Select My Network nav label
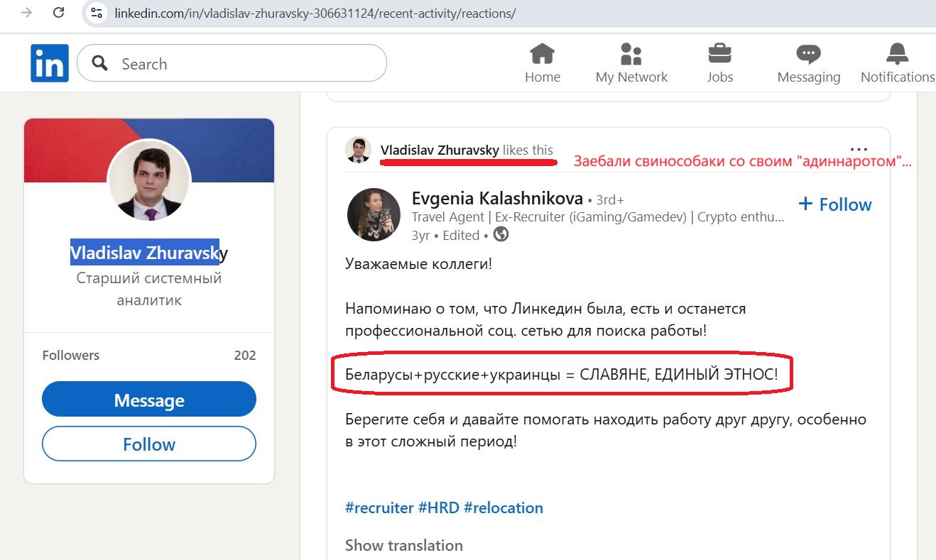Viewport: 936px width, 560px height. pos(631,77)
